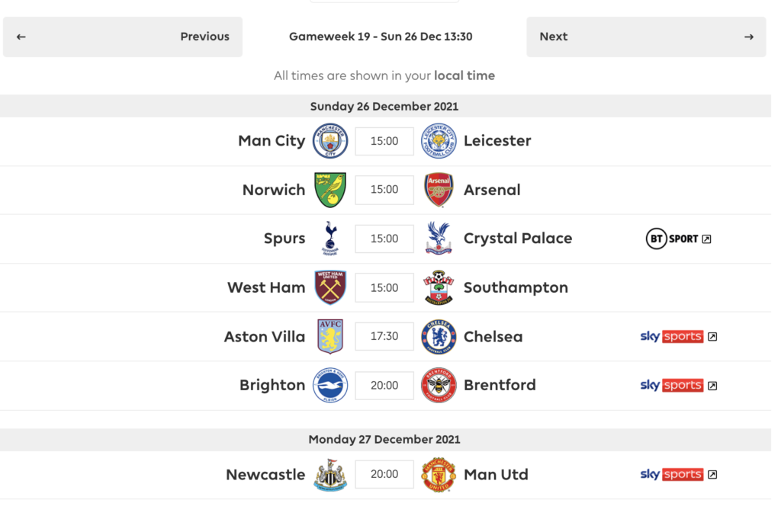781x532 pixels.
Task: Click the Crystal Palace eagle crest
Action: [x=439, y=239]
